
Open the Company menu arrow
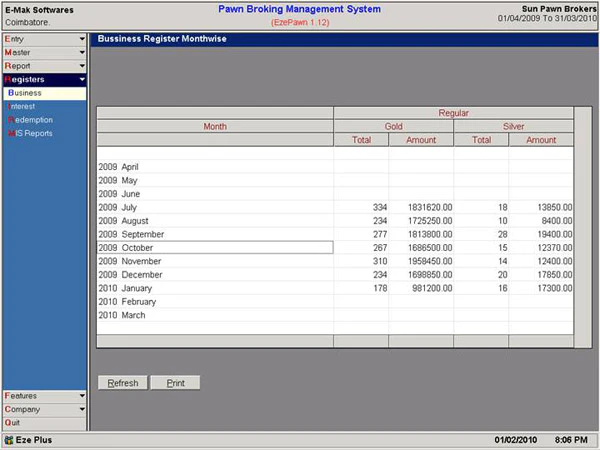[x=82, y=409]
